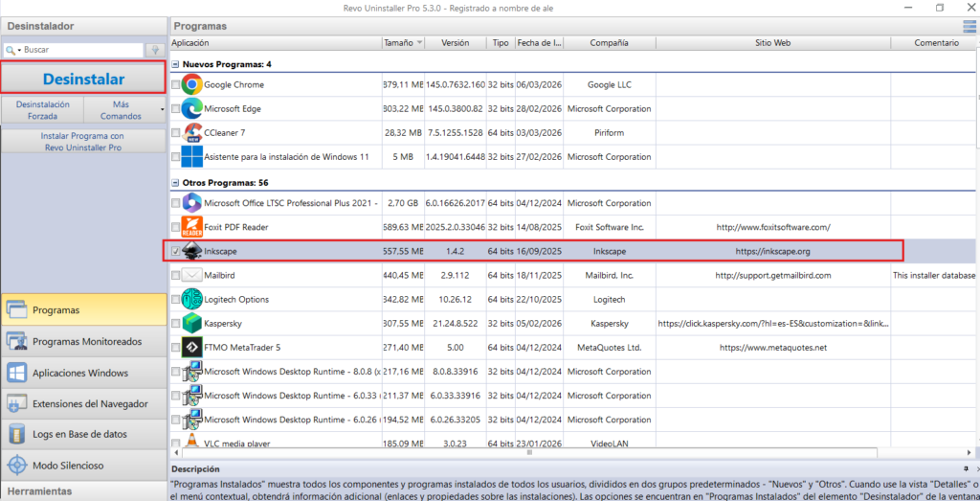Check the Foxit PDF Reader checkbox

176,228
